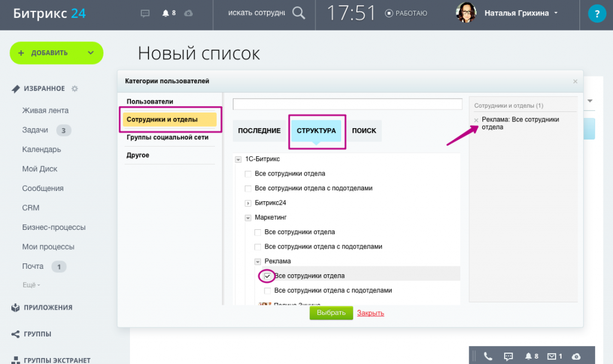Screen dimensions: 613x364
Task: Click cloud icon in bottom bar
Action: [x=576, y=357]
